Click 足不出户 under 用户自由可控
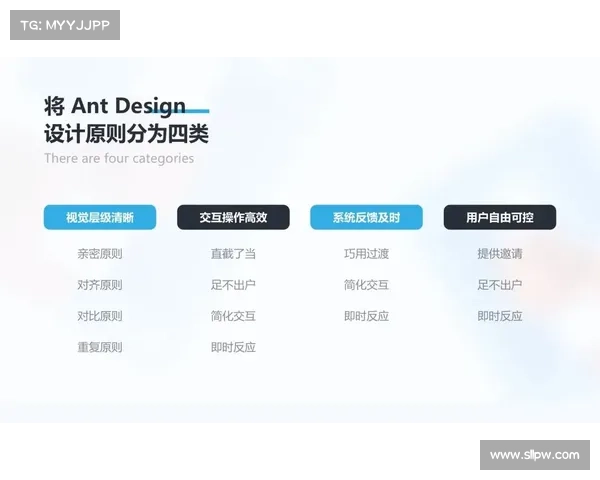Image resolution: width=600 pixels, height=480 pixels. [500, 285]
